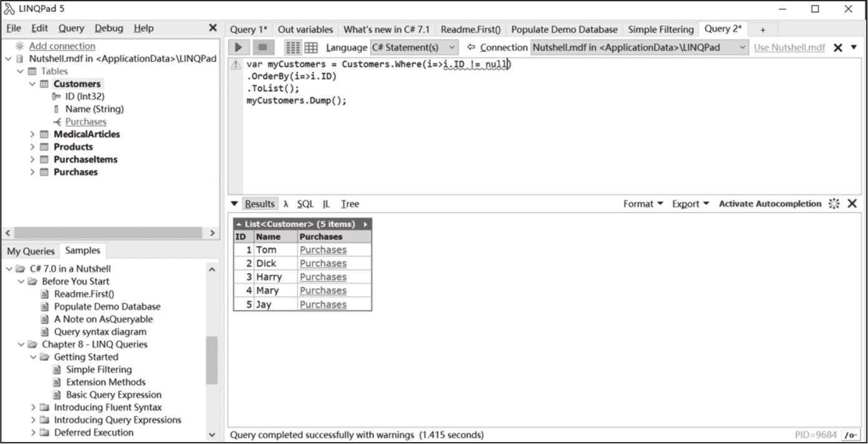Open Purchases link under Customers table
The image size is (868, 444).
[85, 122]
